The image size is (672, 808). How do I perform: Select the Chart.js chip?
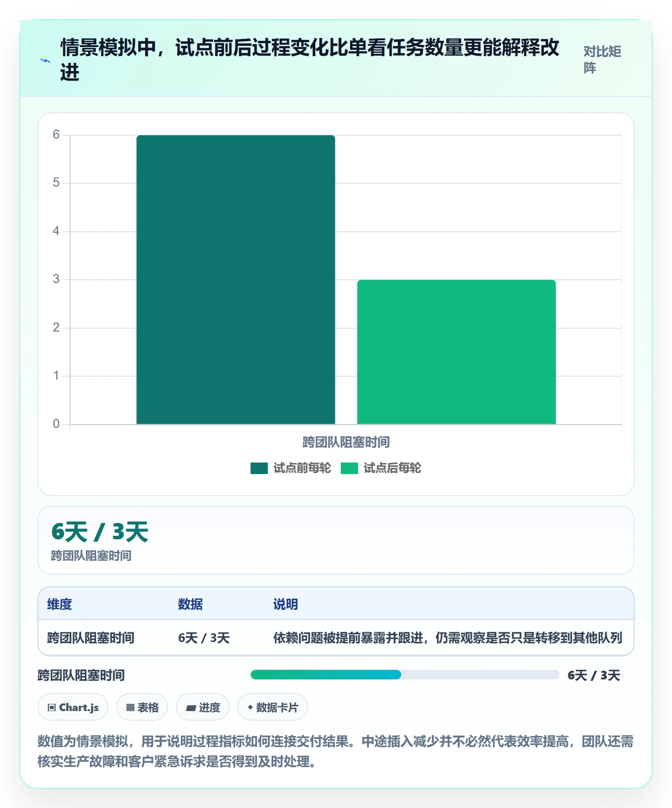pyautogui.click(x=73, y=707)
